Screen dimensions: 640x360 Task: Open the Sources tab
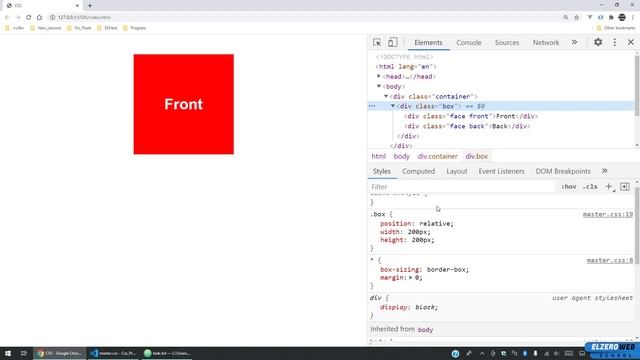click(x=507, y=42)
